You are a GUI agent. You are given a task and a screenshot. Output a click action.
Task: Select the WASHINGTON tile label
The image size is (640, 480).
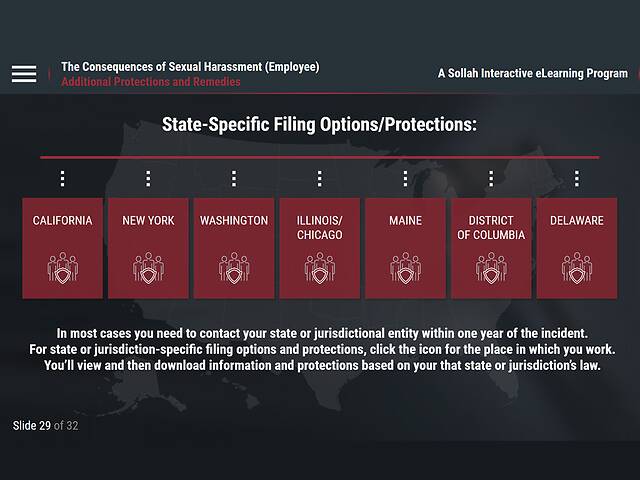(234, 220)
